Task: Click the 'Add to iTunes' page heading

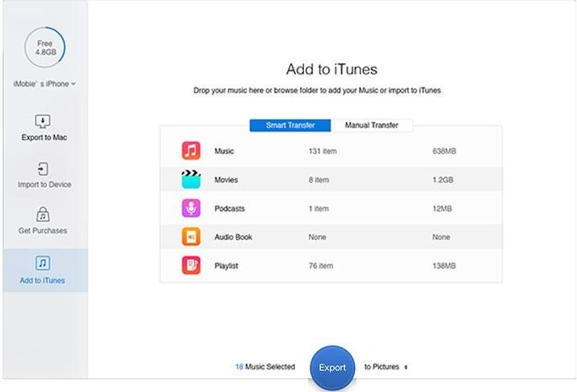Action: 331,69
